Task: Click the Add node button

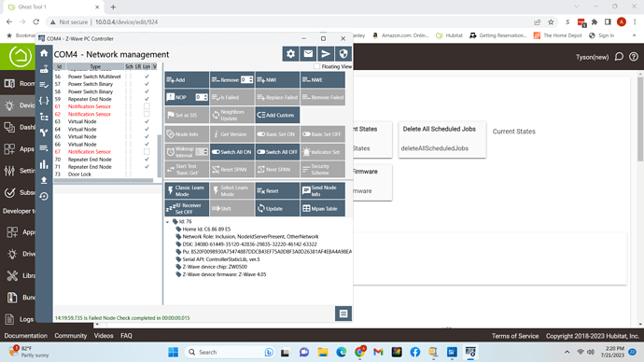Action: [187, 79]
